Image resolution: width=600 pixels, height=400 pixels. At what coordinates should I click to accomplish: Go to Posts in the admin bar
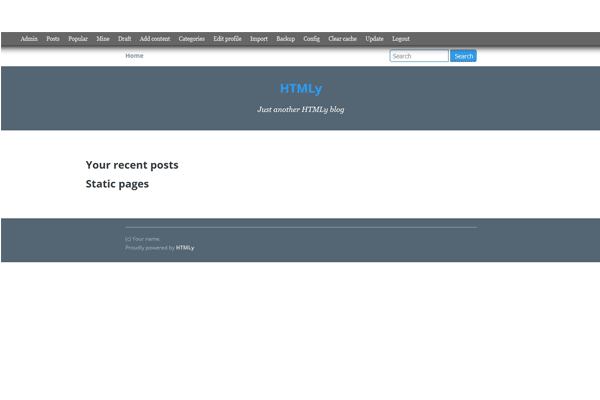coord(53,39)
